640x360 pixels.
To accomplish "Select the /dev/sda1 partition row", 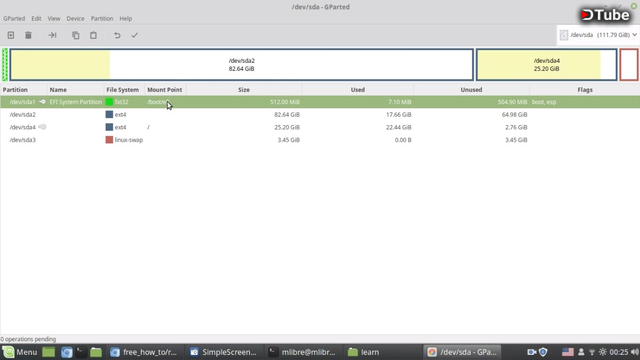I will 320,102.
